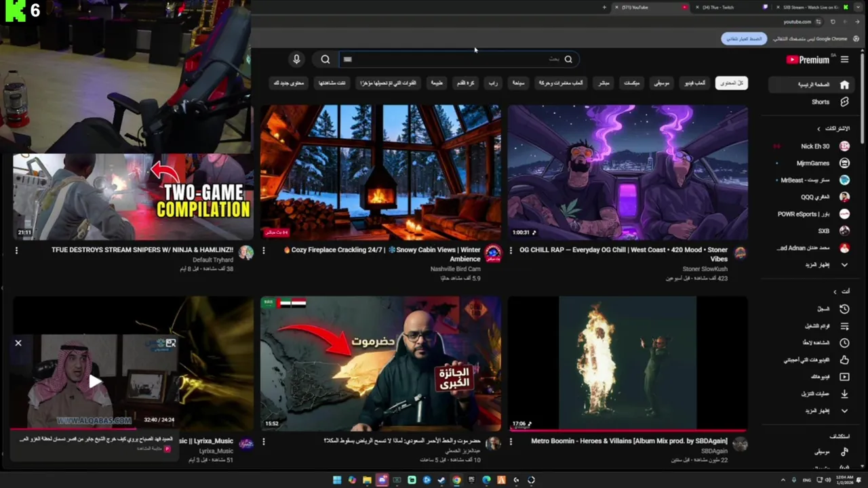Viewport: 868px width, 488px height.
Task: Select the طبيعة nature filter chip
Action: (x=437, y=83)
